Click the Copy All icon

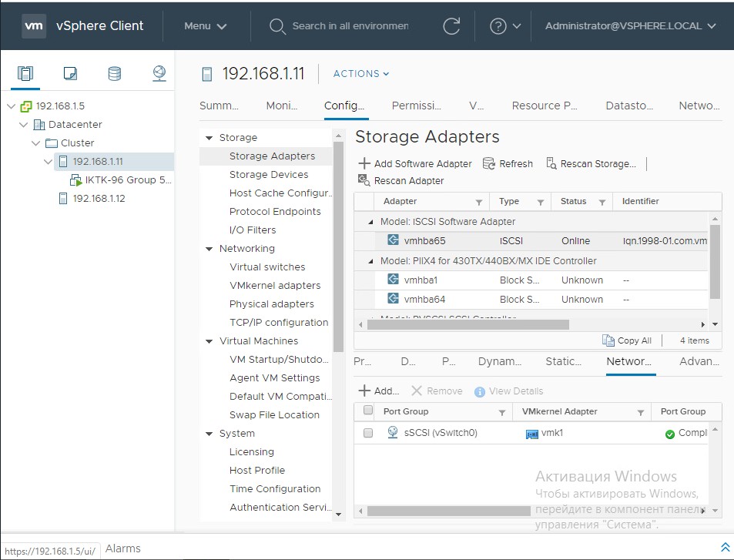coord(608,340)
